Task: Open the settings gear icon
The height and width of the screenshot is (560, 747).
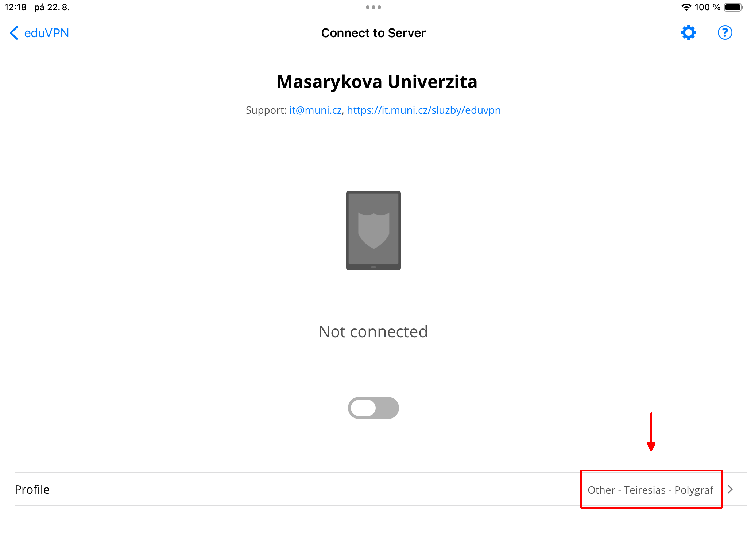Action: point(688,33)
